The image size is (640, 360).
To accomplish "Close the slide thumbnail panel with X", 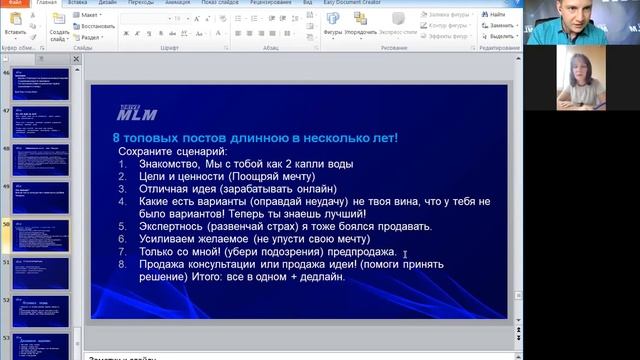I will point(76,59).
